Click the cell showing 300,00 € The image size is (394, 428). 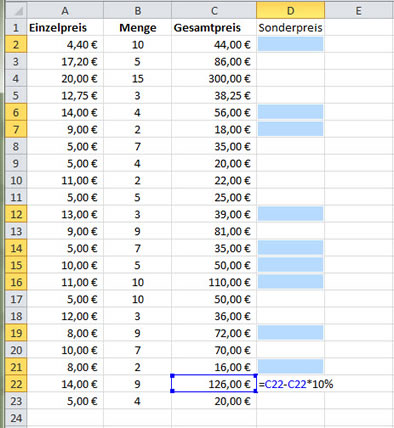(x=214, y=79)
